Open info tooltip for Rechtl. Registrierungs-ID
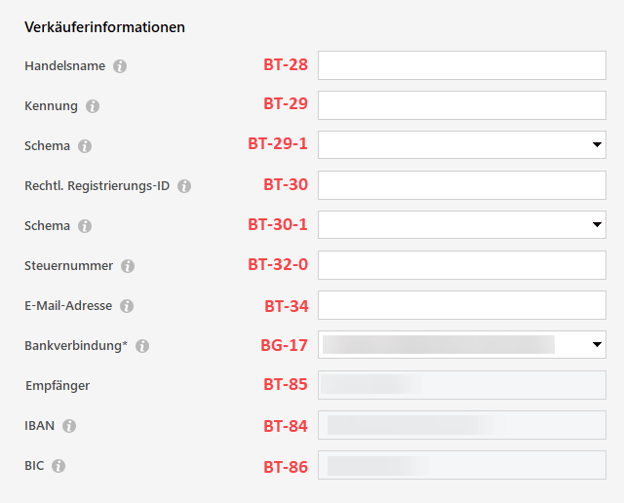Viewport: 624px width, 503px height. pyautogui.click(x=184, y=186)
